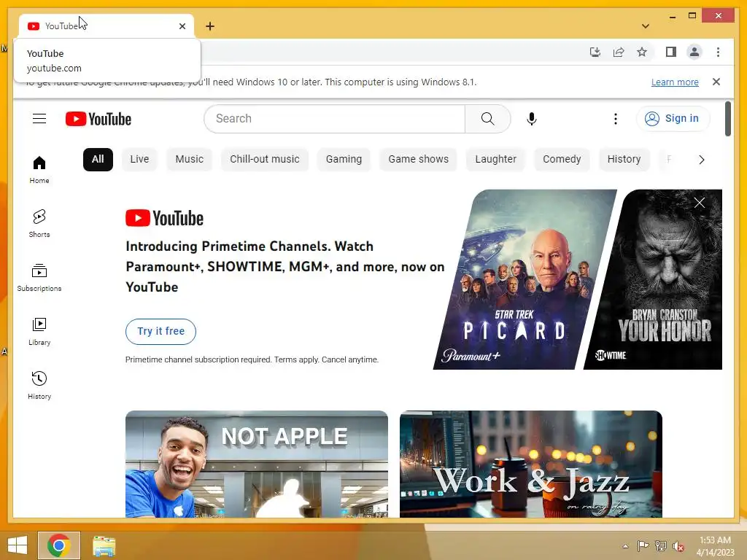This screenshot has width=747, height=560.
Task: Click the YouTube logo in the header
Action: pyautogui.click(x=98, y=119)
